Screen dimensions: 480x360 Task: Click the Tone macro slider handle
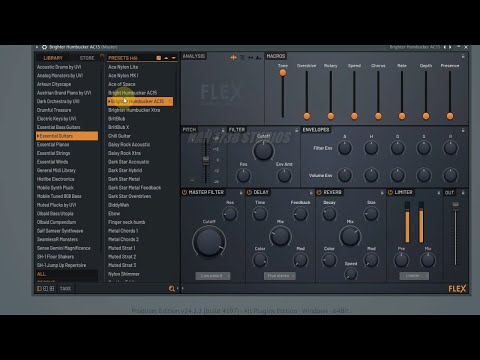(x=283, y=73)
